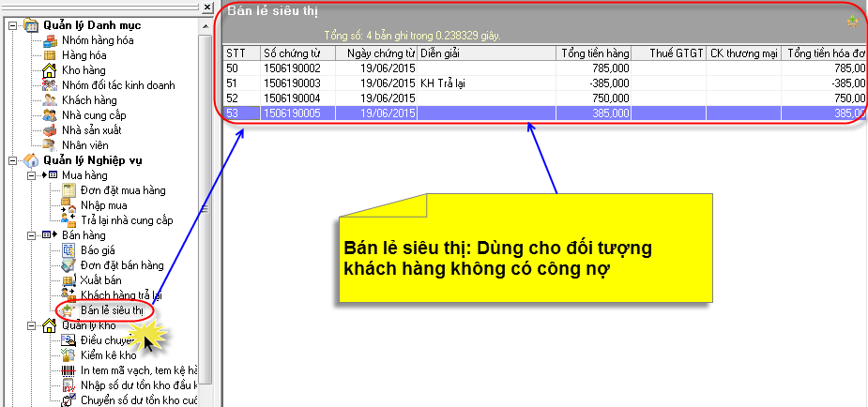Select row with voucher 1506190003
Viewport: 868px width, 407px height.
(293, 83)
